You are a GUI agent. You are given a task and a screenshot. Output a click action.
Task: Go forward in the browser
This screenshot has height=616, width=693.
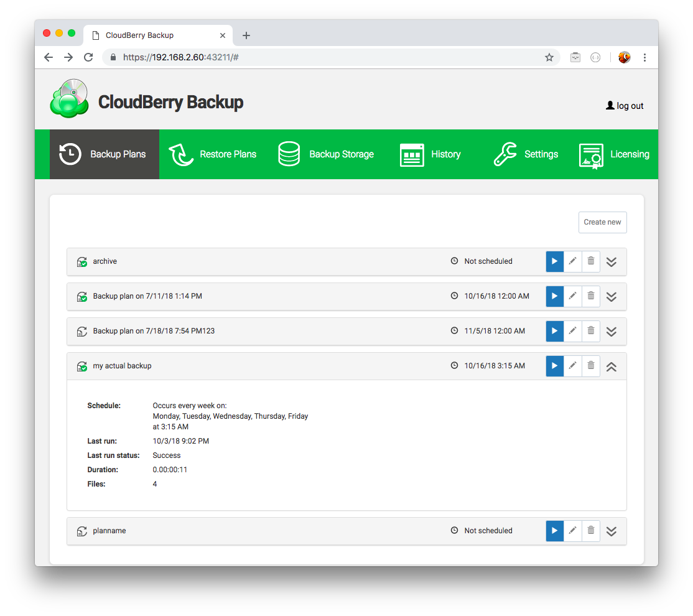coord(68,57)
